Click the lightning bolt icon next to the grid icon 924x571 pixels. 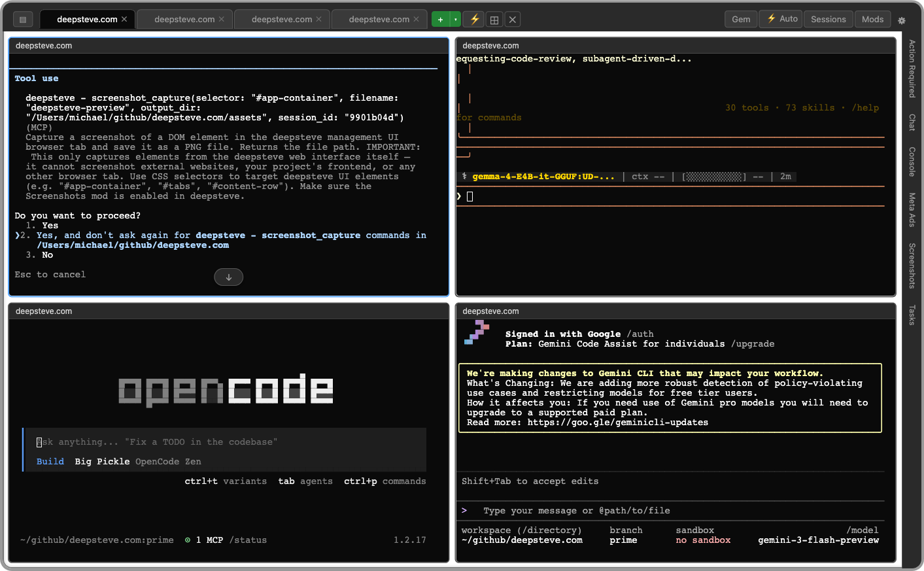[x=475, y=20]
